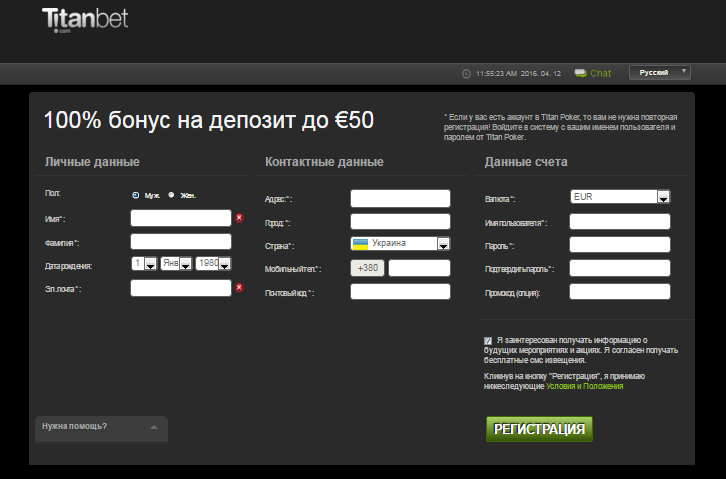
Task: Click the Имя пользователя input field
Action: (620, 222)
